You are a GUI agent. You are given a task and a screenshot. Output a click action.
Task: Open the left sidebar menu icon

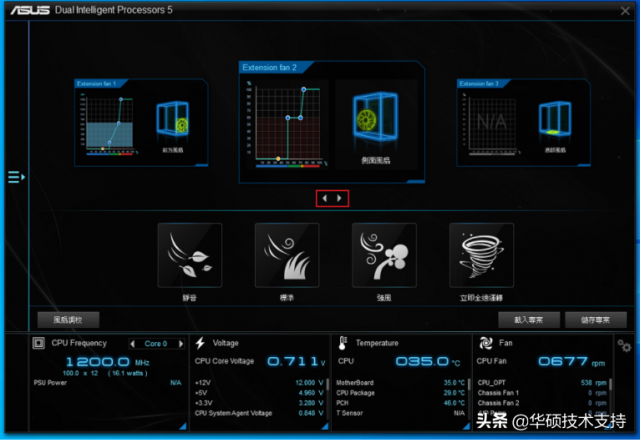[16, 177]
